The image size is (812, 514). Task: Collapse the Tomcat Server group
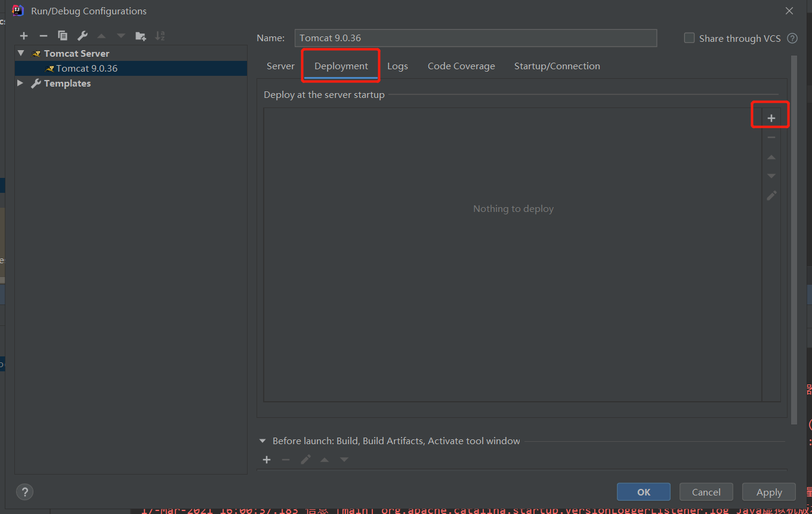(x=20, y=53)
